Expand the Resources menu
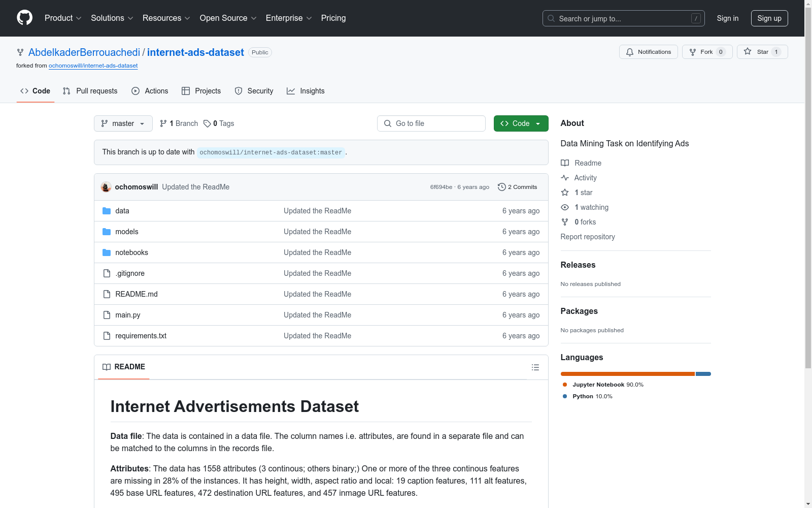 pyautogui.click(x=166, y=18)
